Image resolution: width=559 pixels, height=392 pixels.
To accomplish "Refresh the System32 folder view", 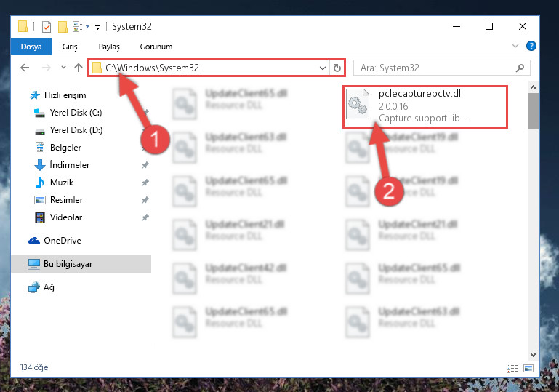I will coord(337,68).
